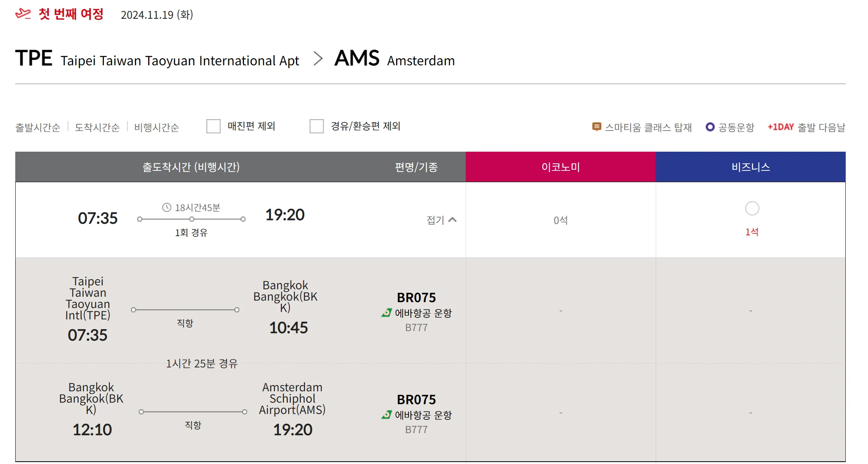Sort flights by 출발시간순
This screenshot has width=868, height=464.
pos(38,127)
